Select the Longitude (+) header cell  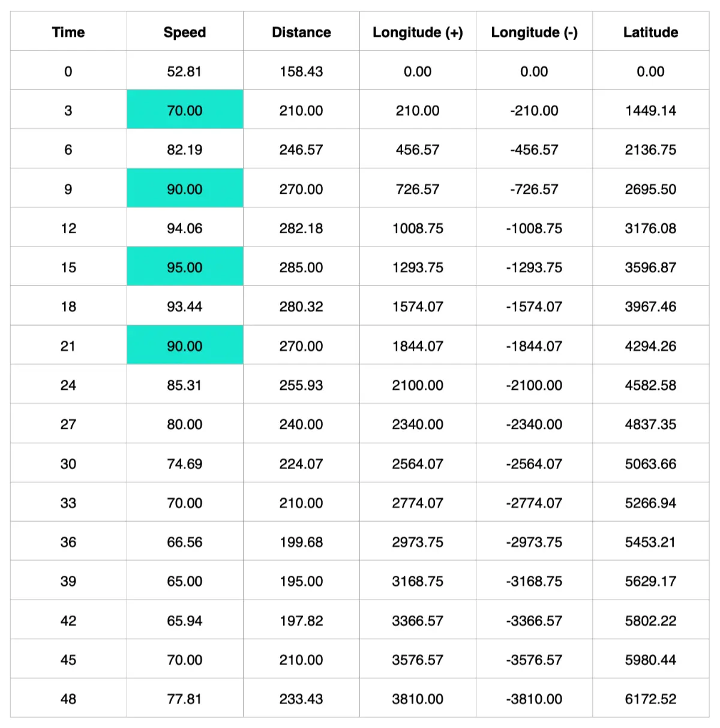(418, 32)
